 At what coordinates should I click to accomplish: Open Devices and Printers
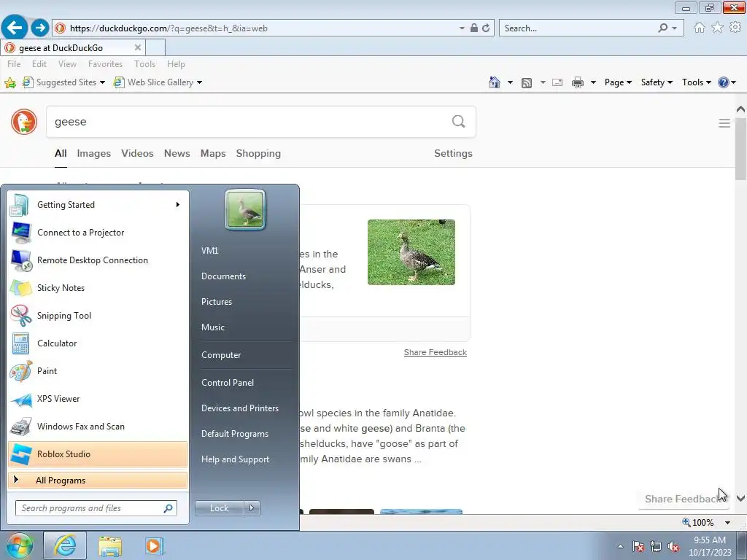(x=239, y=408)
